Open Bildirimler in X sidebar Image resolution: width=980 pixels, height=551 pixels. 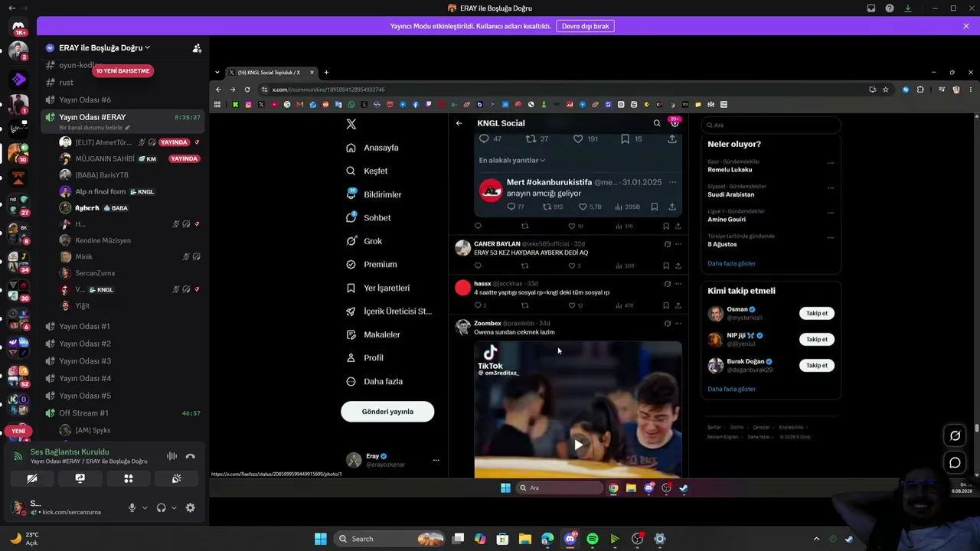[x=374, y=194]
